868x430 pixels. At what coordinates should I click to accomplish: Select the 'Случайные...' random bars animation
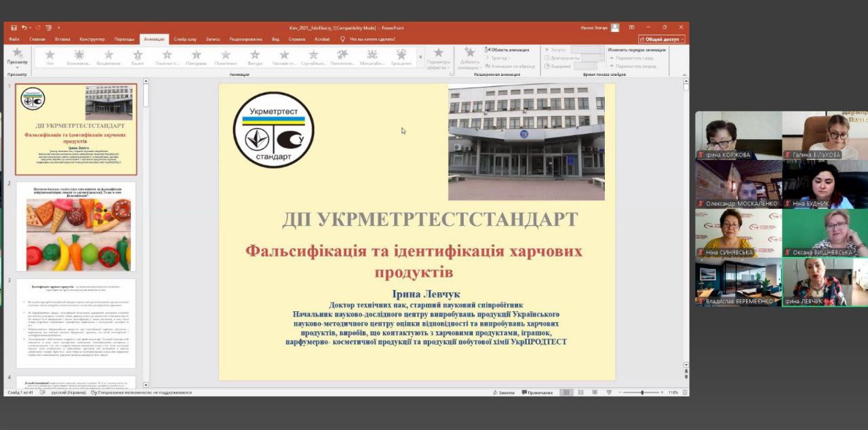pos(313,58)
